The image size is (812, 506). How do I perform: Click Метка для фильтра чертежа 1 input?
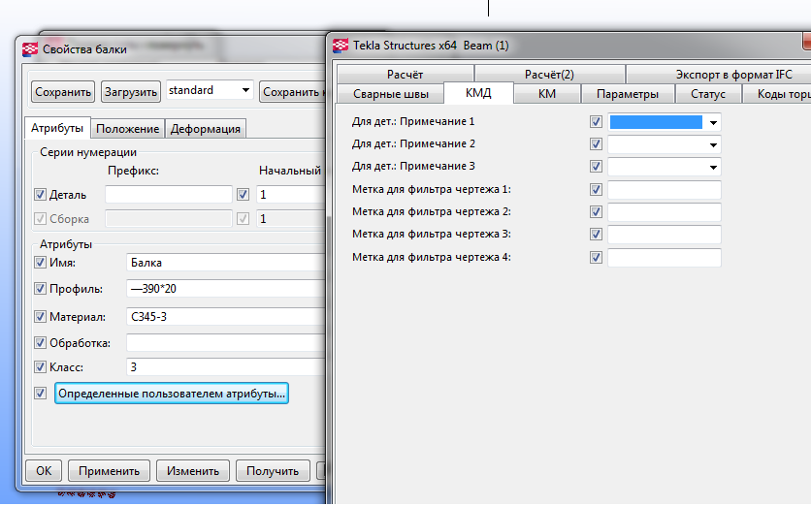[x=665, y=190]
